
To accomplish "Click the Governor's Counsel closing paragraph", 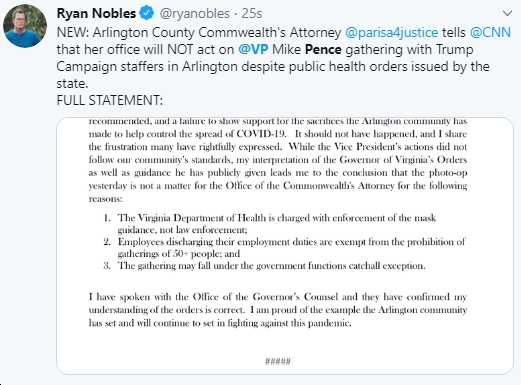I will click(x=278, y=310).
